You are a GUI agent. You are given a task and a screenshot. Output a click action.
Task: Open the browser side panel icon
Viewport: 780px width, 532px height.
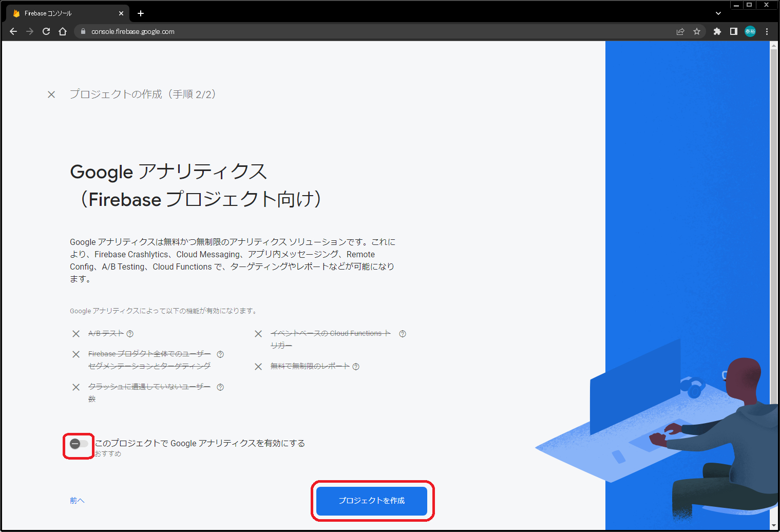734,31
